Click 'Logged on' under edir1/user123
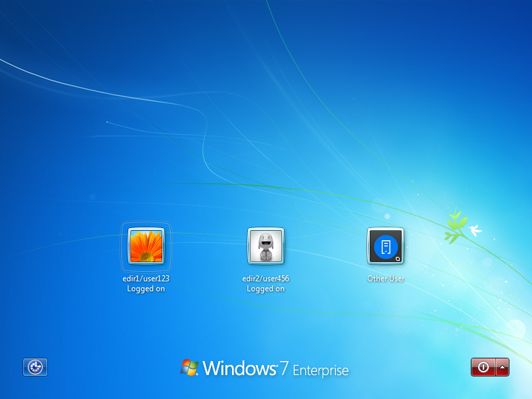Image resolution: width=532 pixels, height=399 pixels. tap(146, 289)
